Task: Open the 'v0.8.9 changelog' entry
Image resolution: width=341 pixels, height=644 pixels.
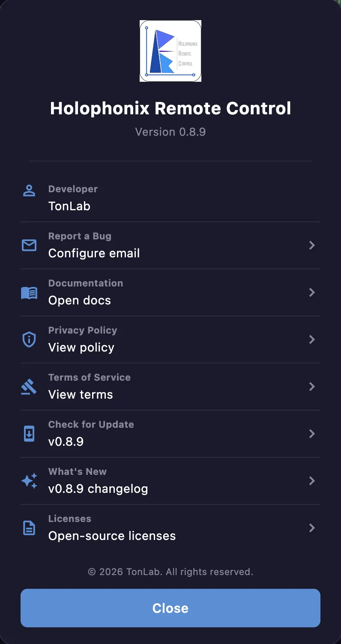Action: (98, 489)
